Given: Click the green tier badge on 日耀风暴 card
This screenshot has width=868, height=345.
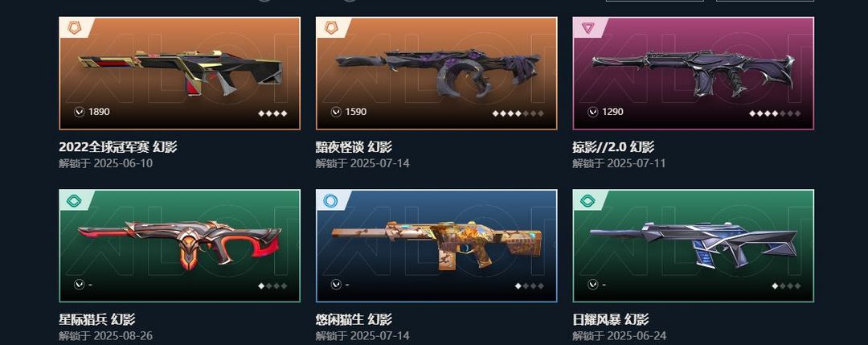Looking at the screenshot, I should [x=588, y=200].
